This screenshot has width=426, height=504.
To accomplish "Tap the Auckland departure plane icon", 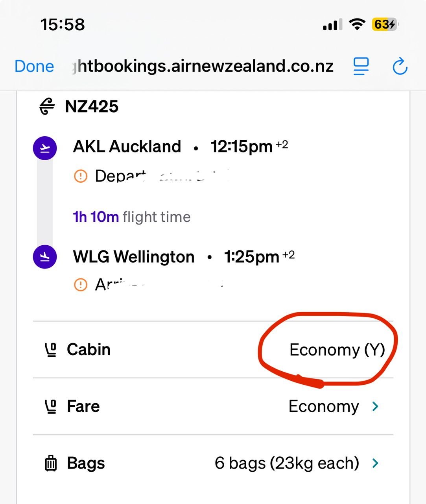I will coord(45,148).
